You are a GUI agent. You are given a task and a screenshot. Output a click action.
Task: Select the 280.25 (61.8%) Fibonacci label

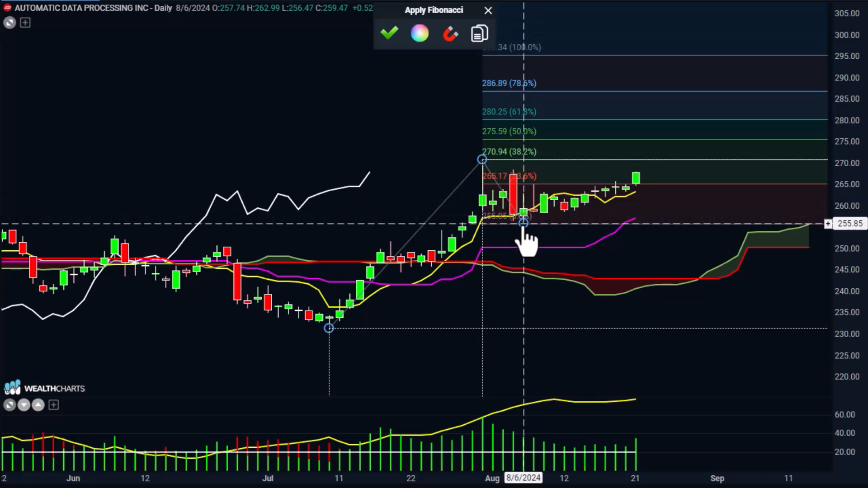(x=509, y=112)
